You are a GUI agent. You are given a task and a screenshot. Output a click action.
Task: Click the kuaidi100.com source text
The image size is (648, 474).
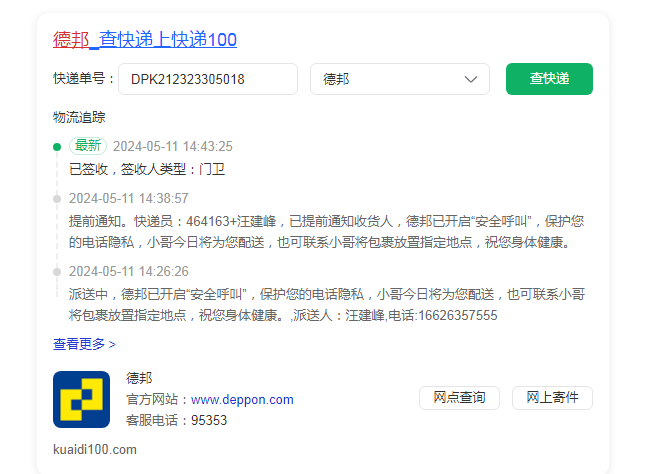[x=95, y=449]
